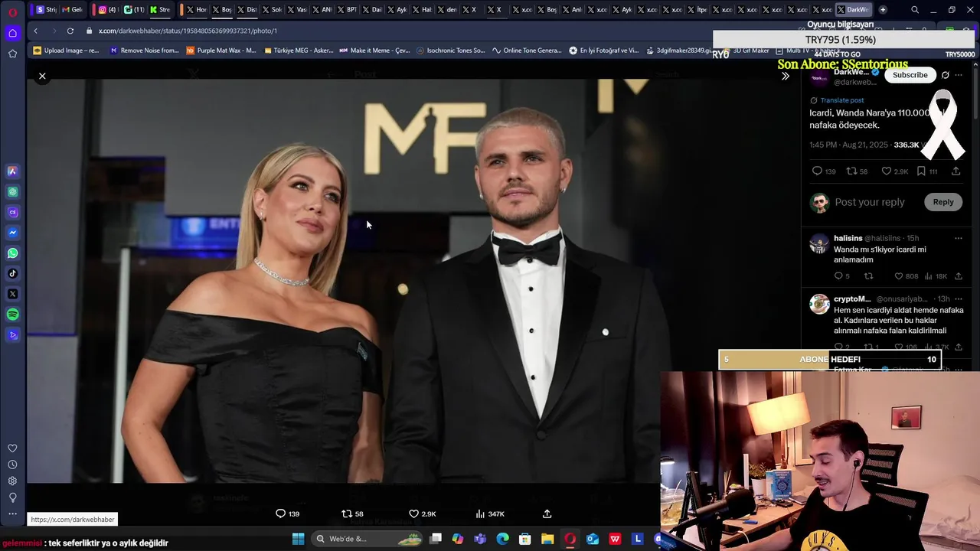Viewport: 980px width, 551px height.
Task: Open Opera sidebar home button
Action: click(13, 33)
